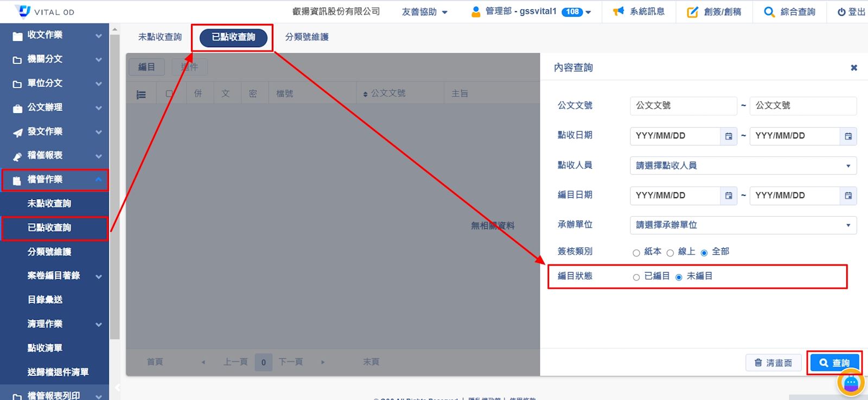The width and height of the screenshot is (868, 400).
Task: Open 目錄彙送 in the sidebar
Action: (45, 300)
